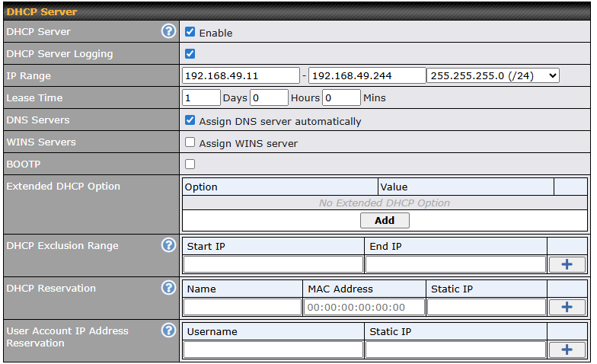
Task: Add user account IP reservation with plus button
Action: click(567, 350)
